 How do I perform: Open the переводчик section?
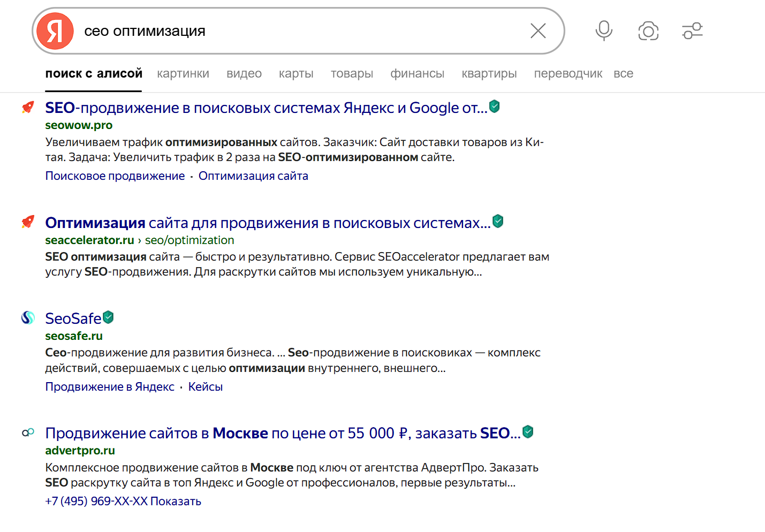pyautogui.click(x=568, y=73)
